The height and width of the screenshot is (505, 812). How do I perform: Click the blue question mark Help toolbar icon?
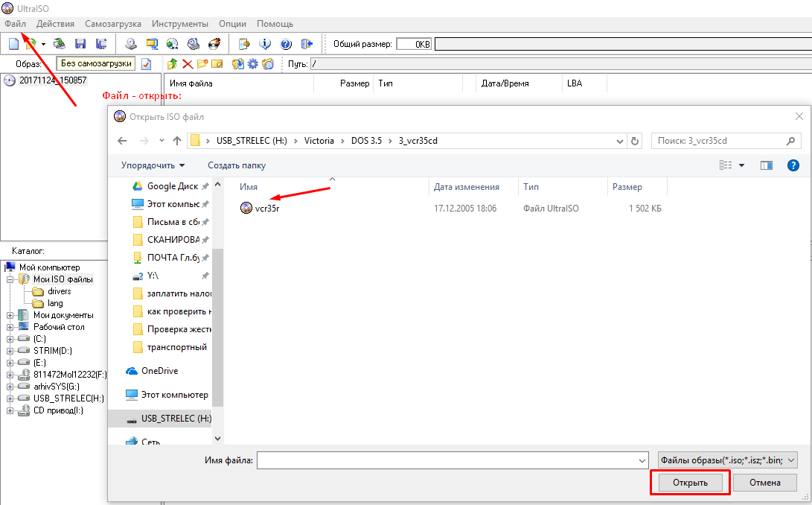(x=286, y=44)
